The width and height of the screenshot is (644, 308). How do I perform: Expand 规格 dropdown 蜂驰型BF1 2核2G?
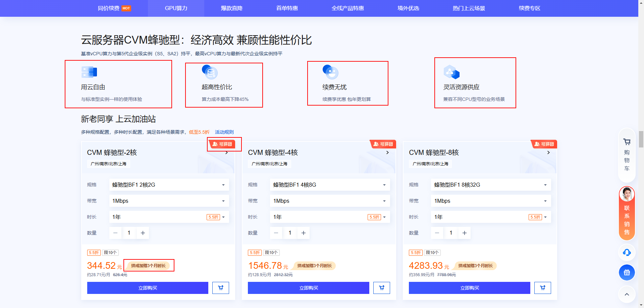click(169, 185)
